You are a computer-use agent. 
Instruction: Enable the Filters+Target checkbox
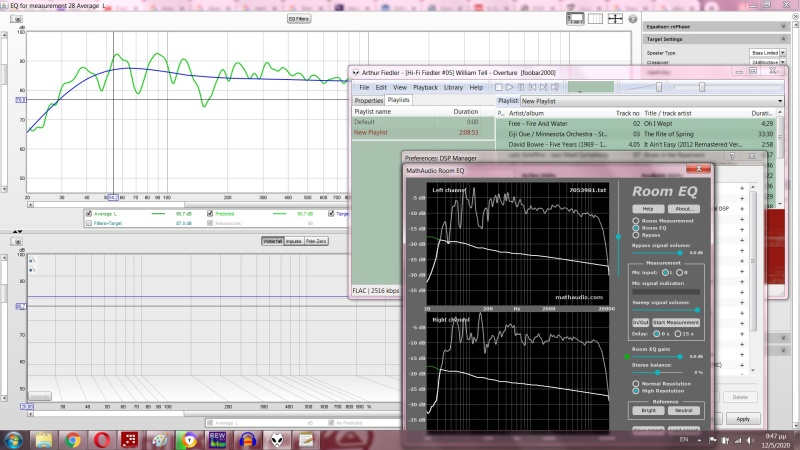tap(89, 223)
